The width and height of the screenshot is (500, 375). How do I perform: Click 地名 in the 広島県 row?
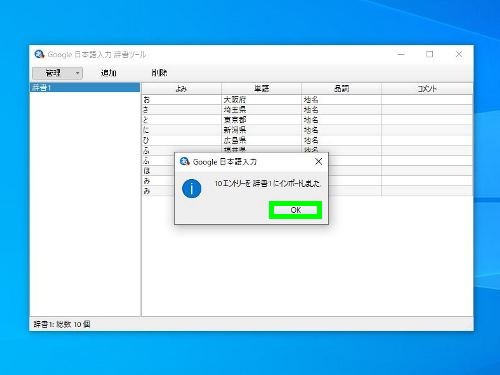[x=341, y=140]
